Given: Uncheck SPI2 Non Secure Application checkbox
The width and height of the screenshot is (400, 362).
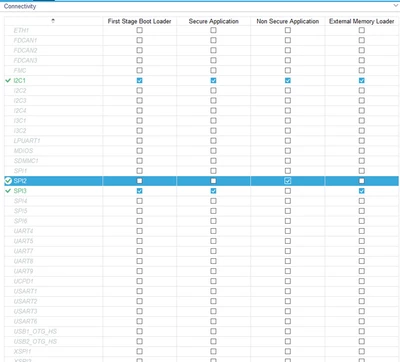Looking at the screenshot, I should coord(288,181).
